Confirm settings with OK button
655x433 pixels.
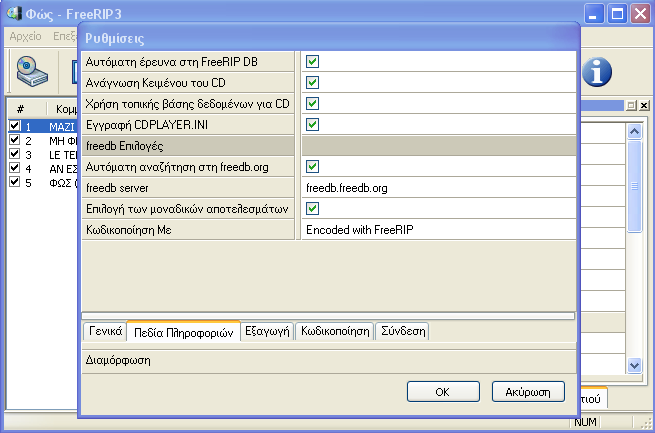coord(443,392)
